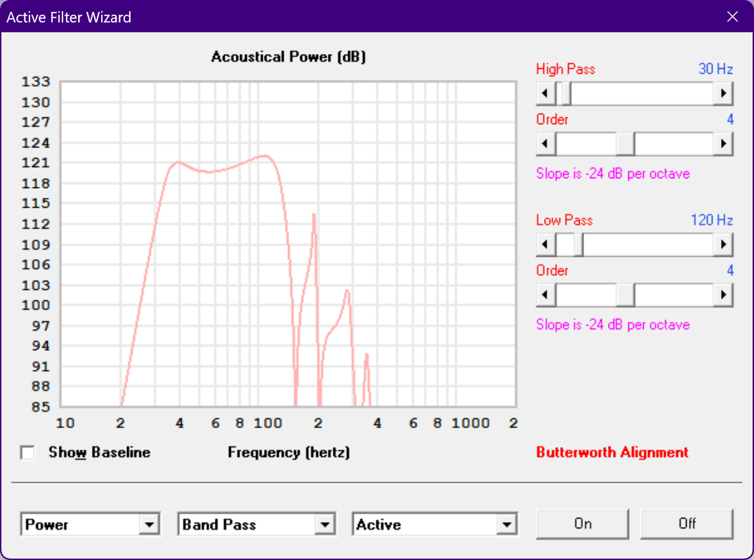754x560 pixels.
Task: Decrease Low Pass order with left arrow
Action: pos(545,295)
